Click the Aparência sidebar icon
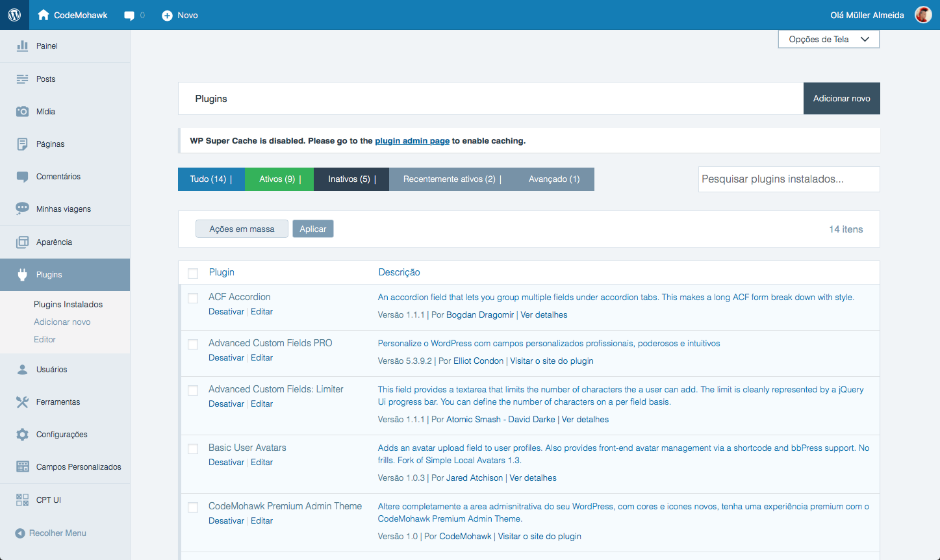940x560 pixels. click(x=22, y=242)
